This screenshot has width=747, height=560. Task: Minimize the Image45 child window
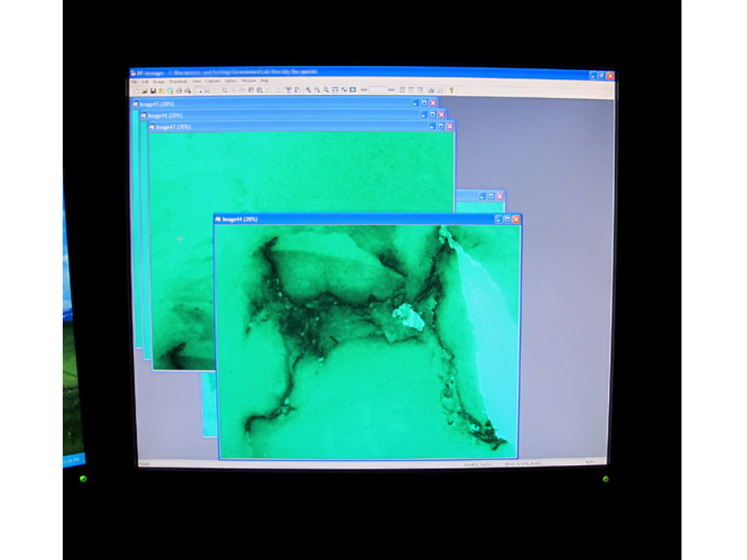coord(415,103)
